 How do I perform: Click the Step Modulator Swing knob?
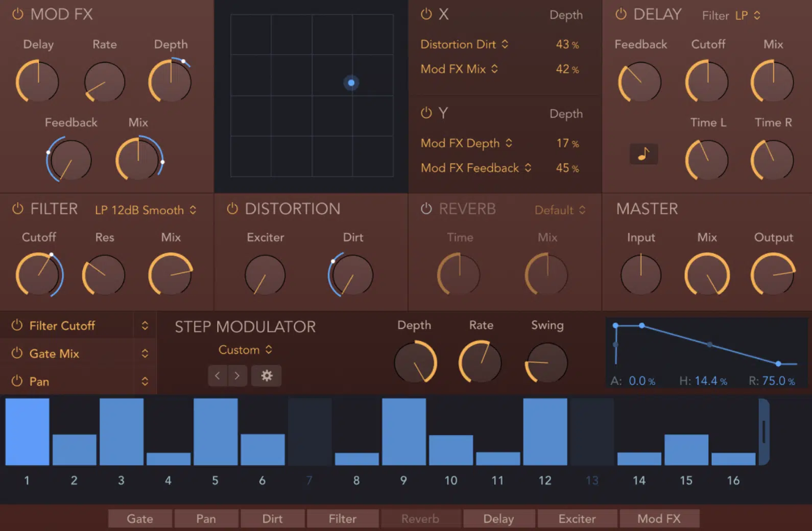click(x=546, y=363)
